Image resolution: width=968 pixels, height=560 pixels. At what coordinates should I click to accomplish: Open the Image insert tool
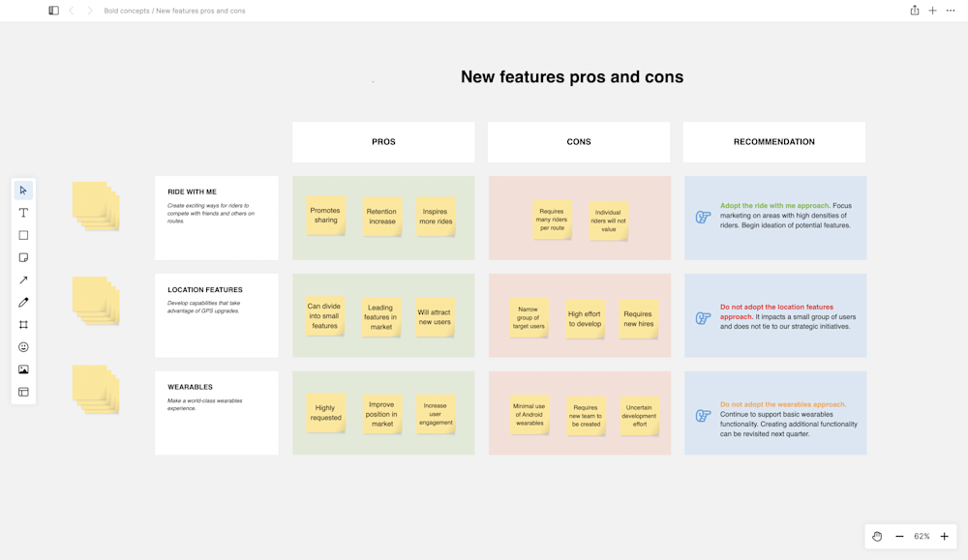(x=23, y=368)
